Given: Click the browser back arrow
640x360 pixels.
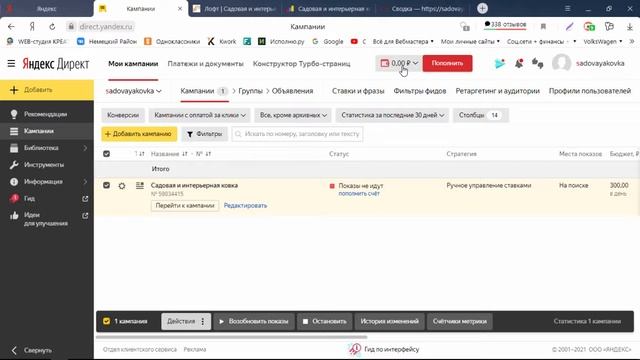Looking at the screenshot, I should (x=11, y=27).
